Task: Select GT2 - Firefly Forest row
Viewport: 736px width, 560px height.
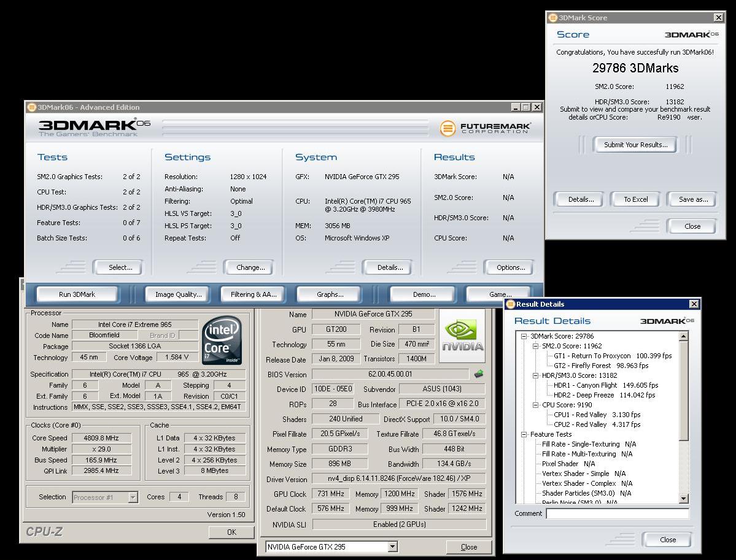Action: click(x=601, y=366)
